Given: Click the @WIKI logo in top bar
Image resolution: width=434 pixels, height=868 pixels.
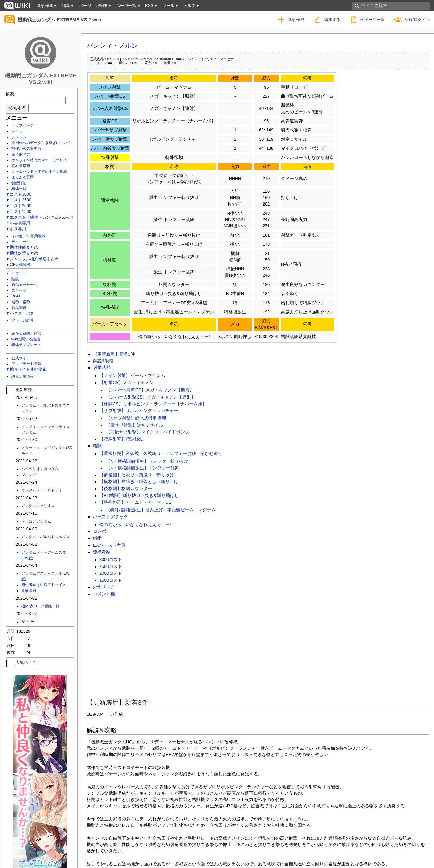Looking at the screenshot, I should point(17,5).
